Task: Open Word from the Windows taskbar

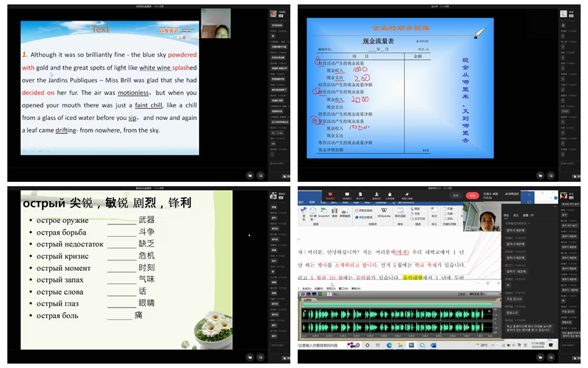Action: [434, 344]
